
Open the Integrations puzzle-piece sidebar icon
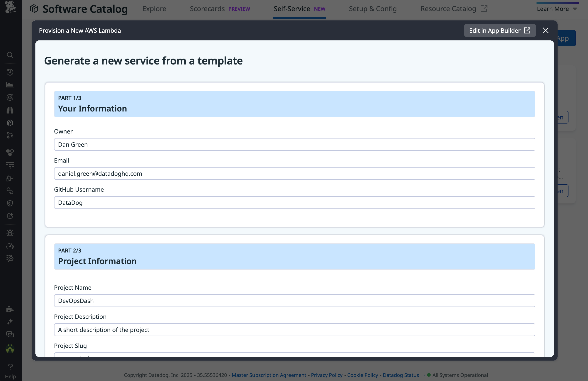pyautogui.click(x=10, y=309)
